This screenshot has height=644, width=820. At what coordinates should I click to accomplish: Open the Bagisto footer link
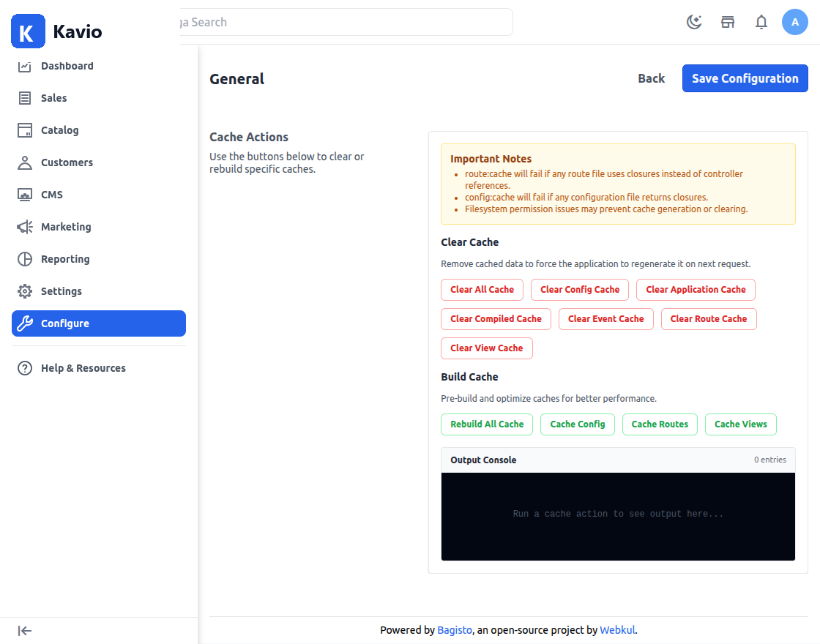pyautogui.click(x=455, y=630)
